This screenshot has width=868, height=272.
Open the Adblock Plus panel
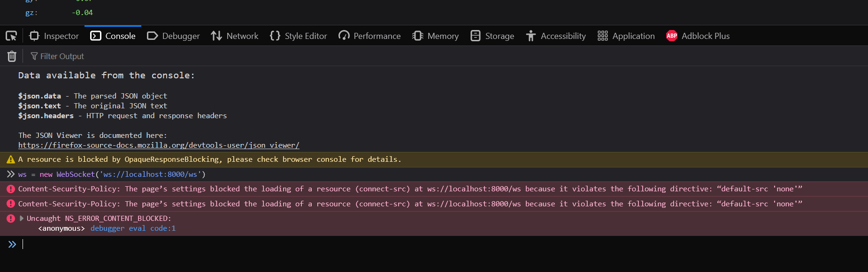coord(698,36)
